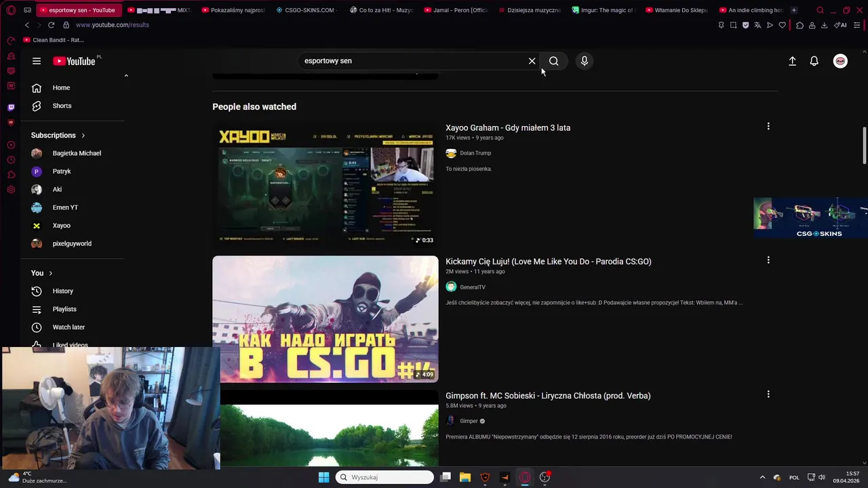The height and width of the screenshot is (488, 868).
Task: Expand the You section arrow
Action: click(50, 273)
